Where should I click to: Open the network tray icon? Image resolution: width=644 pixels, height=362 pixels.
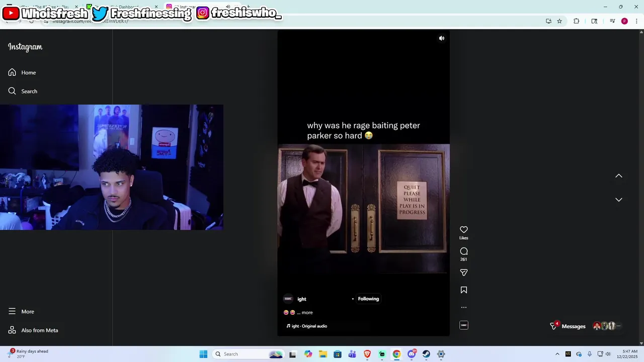click(x=600, y=354)
